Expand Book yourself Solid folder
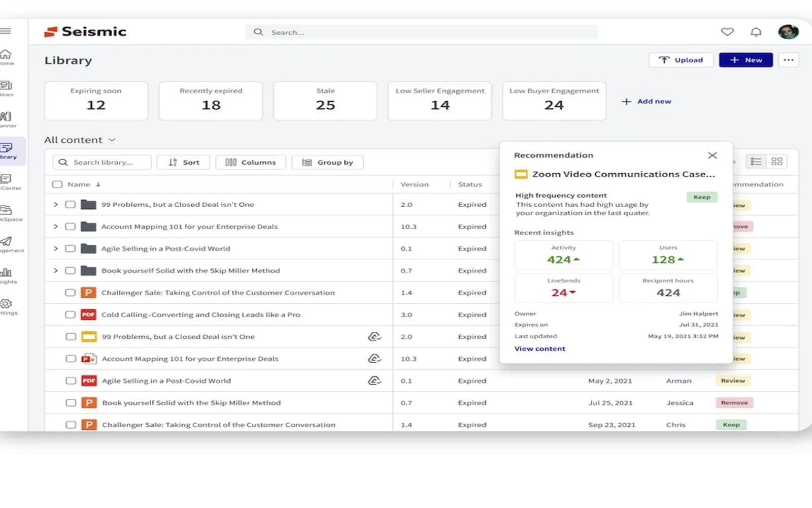812x508 pixels. [x=55, y=270]
